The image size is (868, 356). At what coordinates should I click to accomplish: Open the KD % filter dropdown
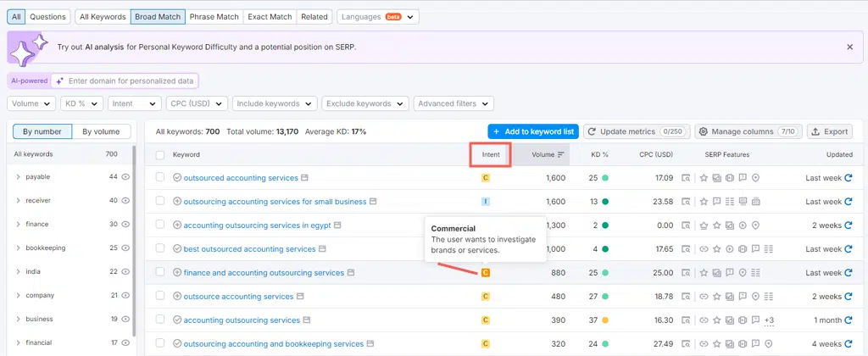tap(81, 103)
